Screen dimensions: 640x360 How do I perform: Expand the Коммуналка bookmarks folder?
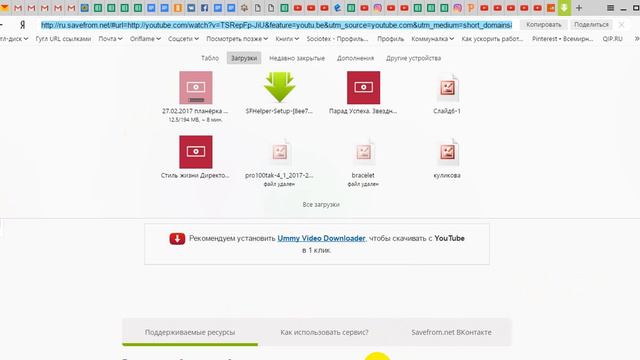pyautogui.click(x=433, y=39)
